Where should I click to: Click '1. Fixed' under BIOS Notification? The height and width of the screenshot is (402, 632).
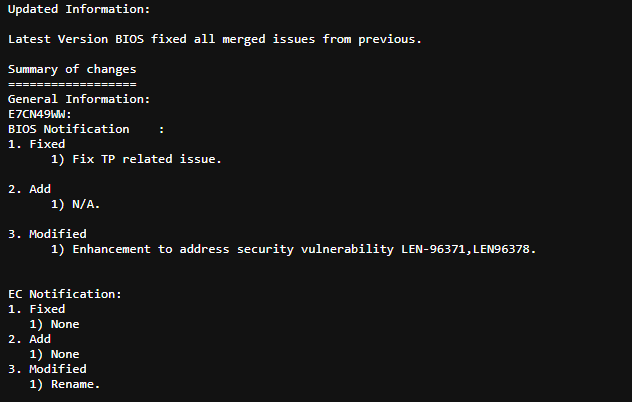click(37, 144)
